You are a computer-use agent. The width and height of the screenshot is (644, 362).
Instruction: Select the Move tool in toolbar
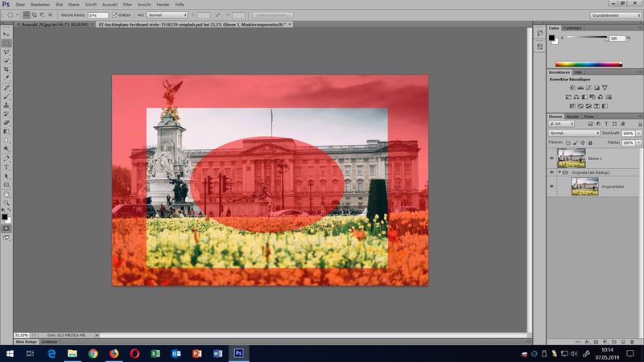coord(6,35)
